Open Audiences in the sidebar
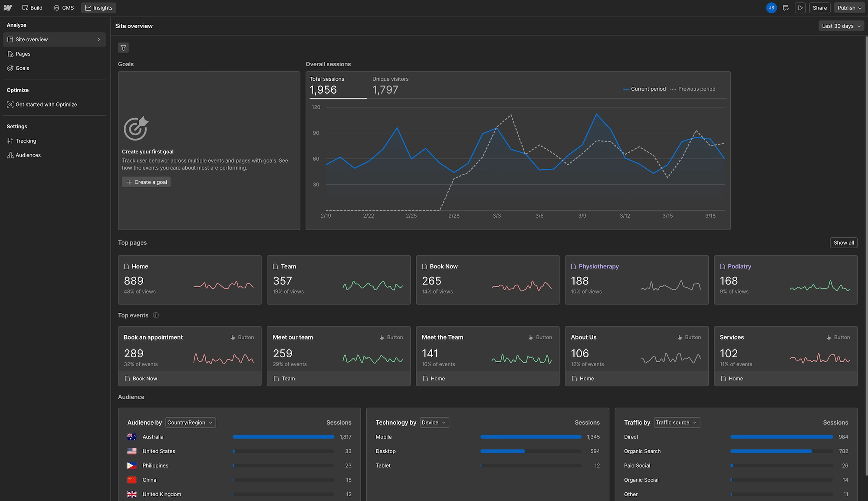 28,155
